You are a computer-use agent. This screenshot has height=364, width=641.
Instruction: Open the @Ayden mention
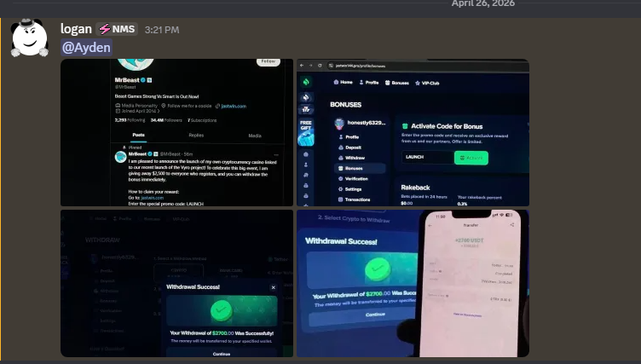[86, 48]
